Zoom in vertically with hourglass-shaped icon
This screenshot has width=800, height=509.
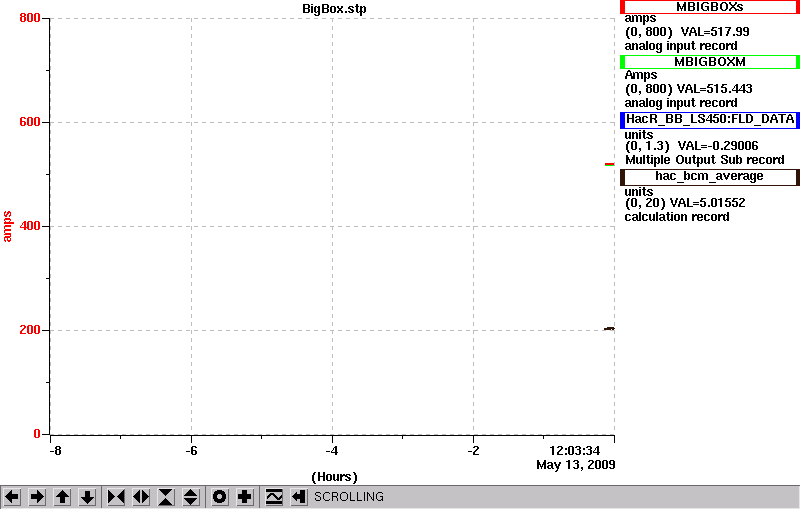(x=166, y=496)
